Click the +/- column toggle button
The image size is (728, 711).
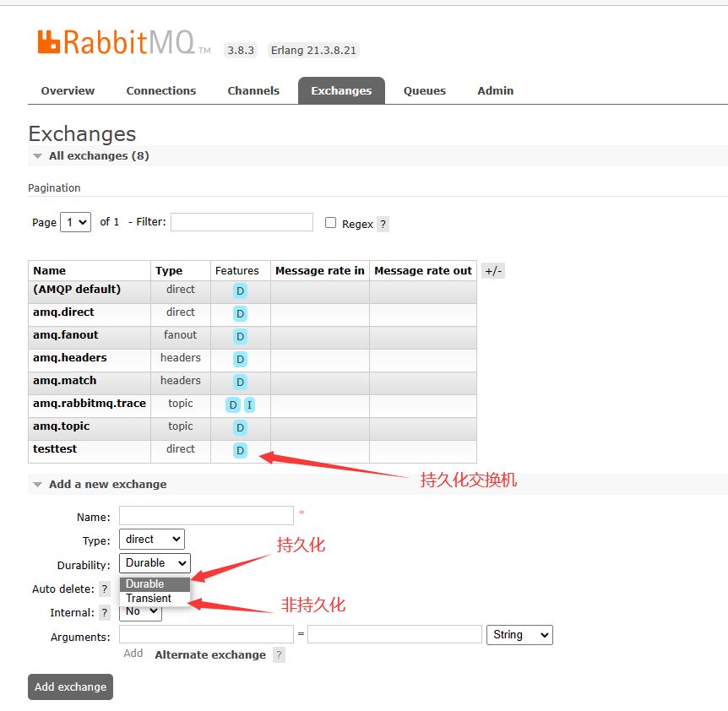(x=493, y=271)
